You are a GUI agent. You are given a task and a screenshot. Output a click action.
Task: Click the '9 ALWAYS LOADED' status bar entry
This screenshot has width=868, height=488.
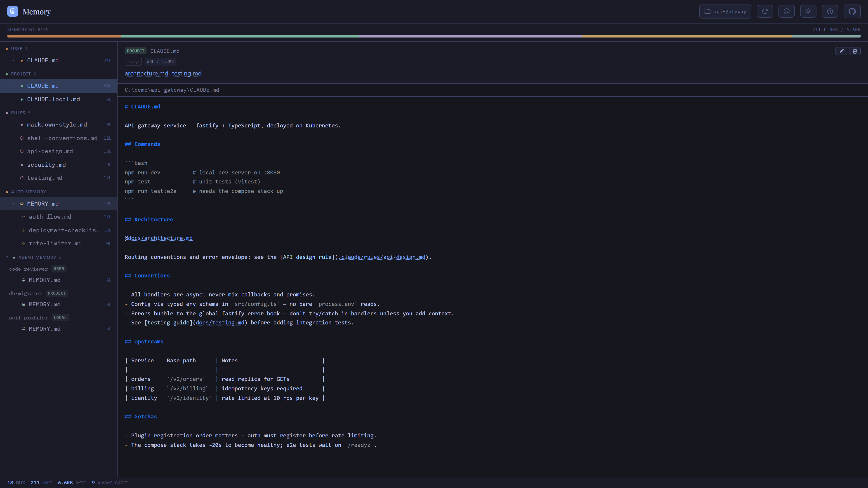pos(110,483)
